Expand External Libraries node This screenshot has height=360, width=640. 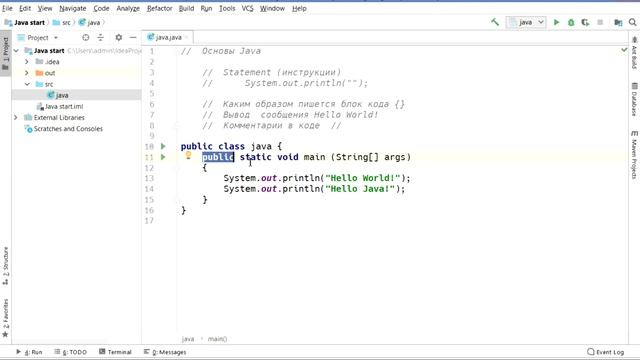click(16, 118)
